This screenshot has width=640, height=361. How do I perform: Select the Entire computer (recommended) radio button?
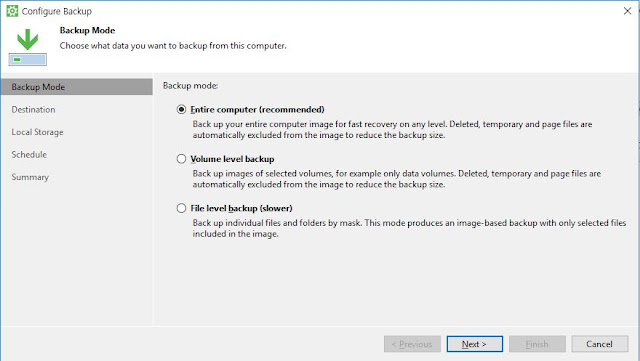181,109
